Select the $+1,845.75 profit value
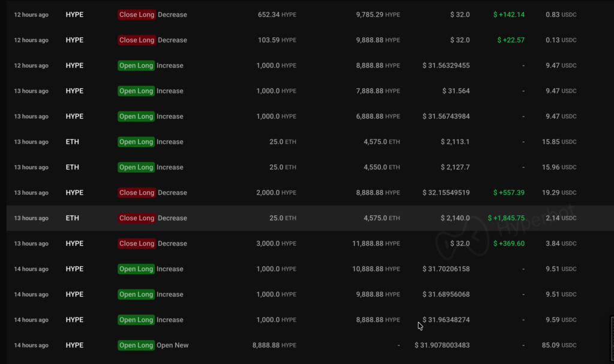This screenshot has width=614, height=364. pos(506,218)
